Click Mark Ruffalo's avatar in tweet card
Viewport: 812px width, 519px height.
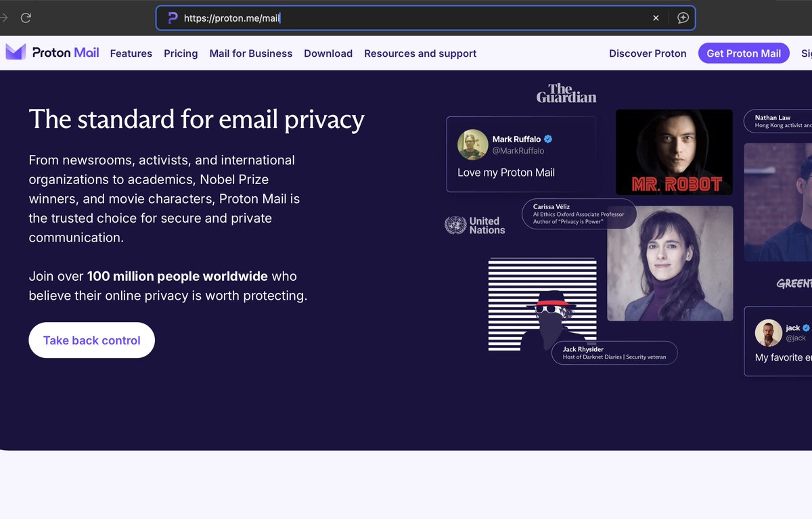tap(473, 145)
